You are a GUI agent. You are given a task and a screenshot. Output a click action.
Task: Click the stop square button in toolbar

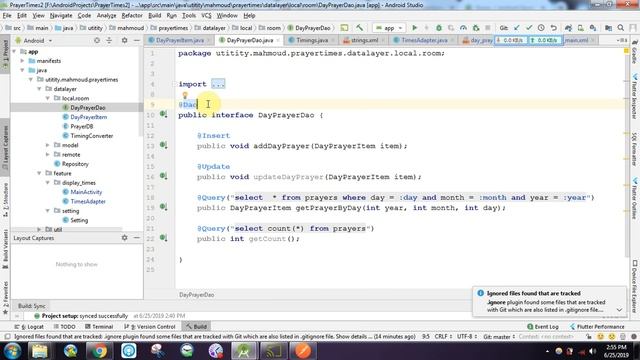tap(488, 28)
